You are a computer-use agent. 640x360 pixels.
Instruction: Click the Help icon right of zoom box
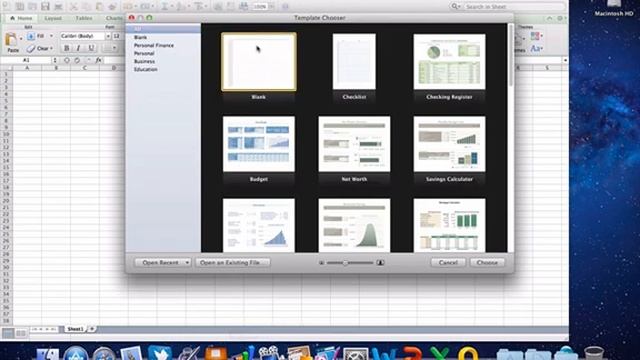[x=285, y=7]
